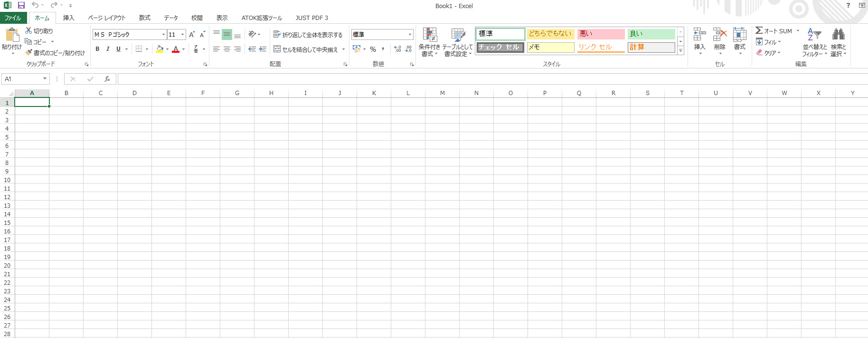Click the Redo arrow icon
Image resolution: width=868 pixels, height=338 pixels.
pyautogui.click(x=54, y=5)
